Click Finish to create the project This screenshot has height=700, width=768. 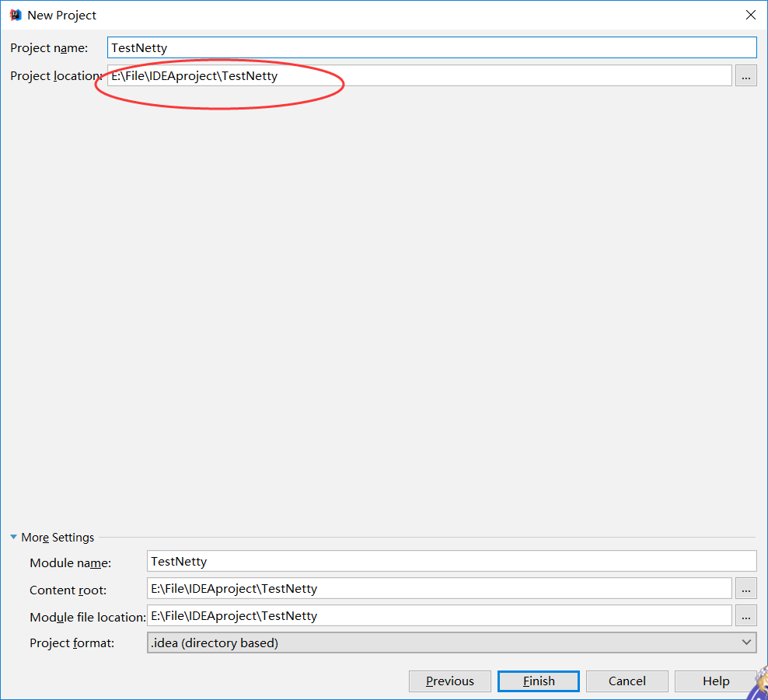click(x=538, y=681)
